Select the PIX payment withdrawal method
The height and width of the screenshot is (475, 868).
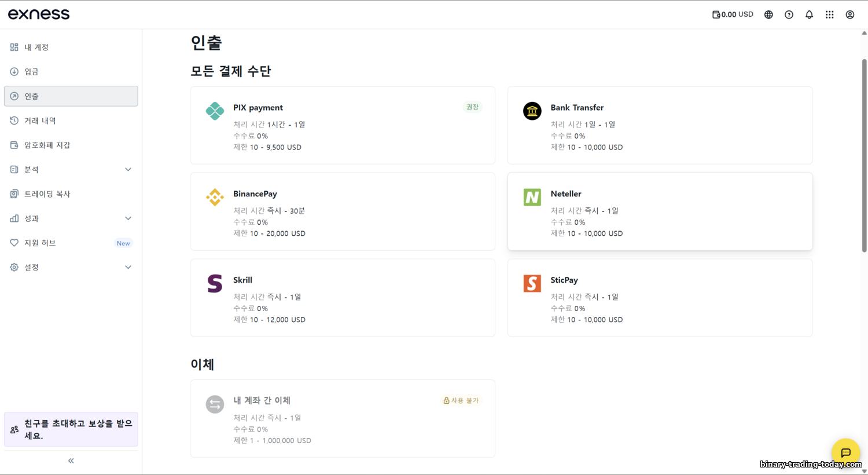pyautogui.click(x=343, y=125)
